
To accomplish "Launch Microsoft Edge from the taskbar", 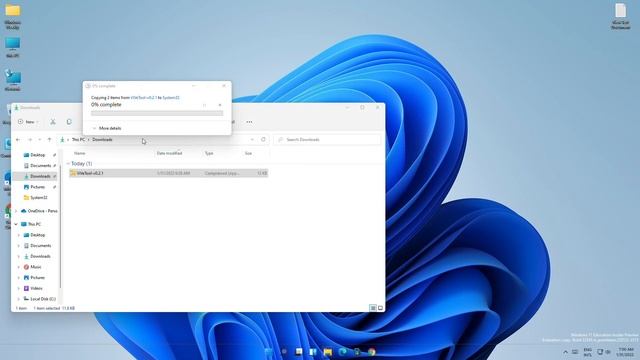I will point(342,352).
